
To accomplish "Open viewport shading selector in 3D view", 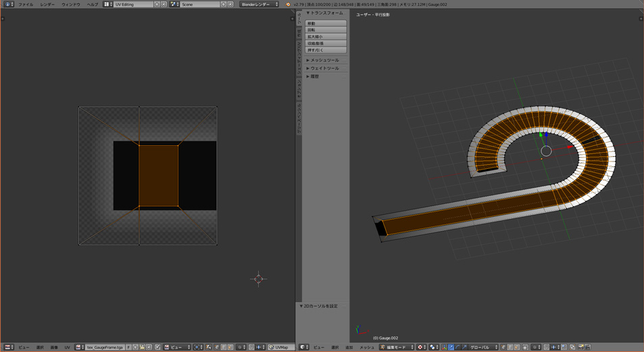I will pyautogui.click(x=422, y=347).
